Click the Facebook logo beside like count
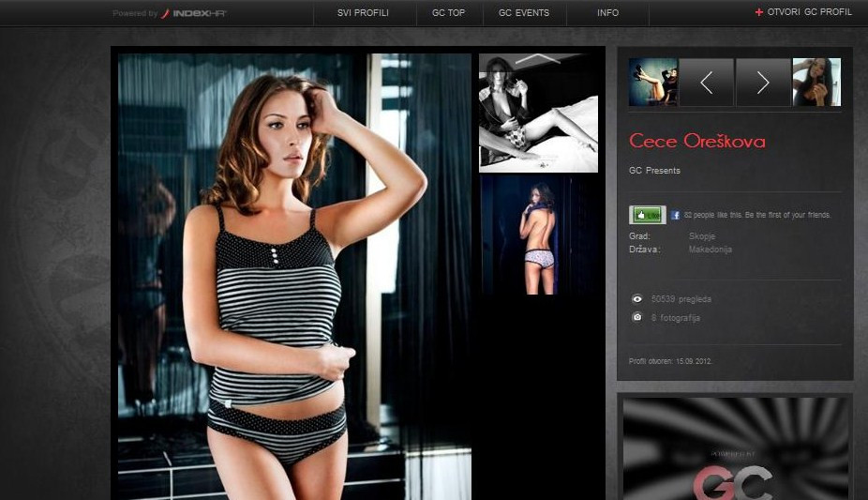Viewport: 868px width, 500px height. (675, 215)
